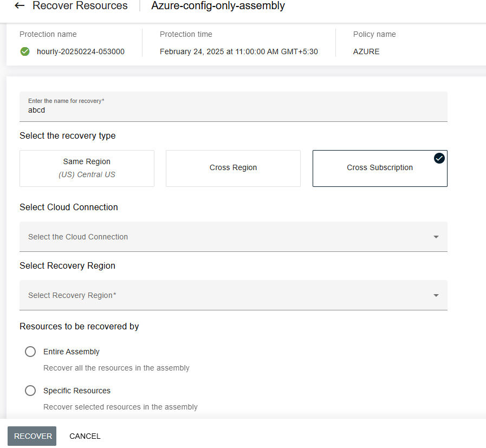The width and height of the screenshot is (486, 448).
Task: Click the recovery name input field
Action: [234, 107]
